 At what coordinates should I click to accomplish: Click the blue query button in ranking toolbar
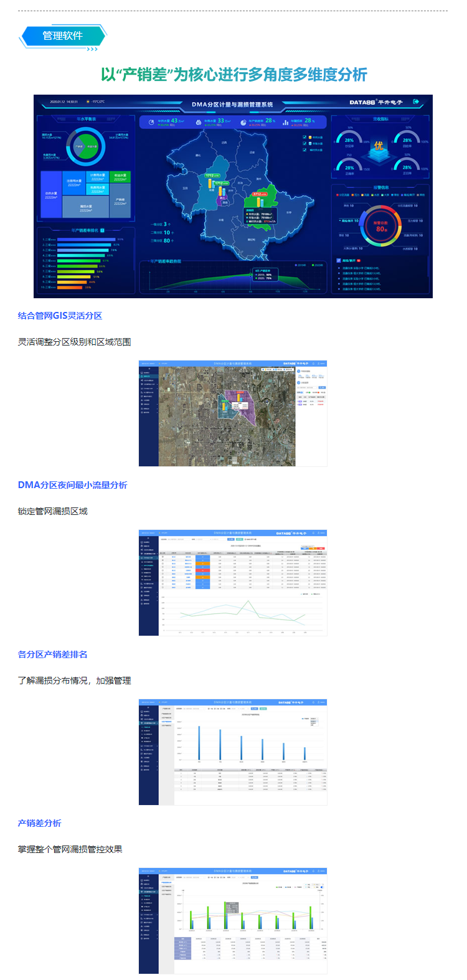coord(254,709)
